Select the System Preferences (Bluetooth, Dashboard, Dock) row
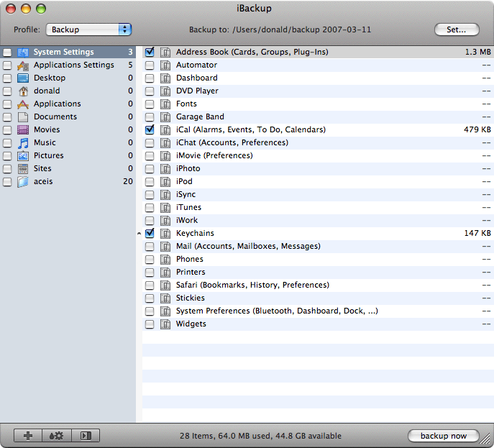 (318, 311)
